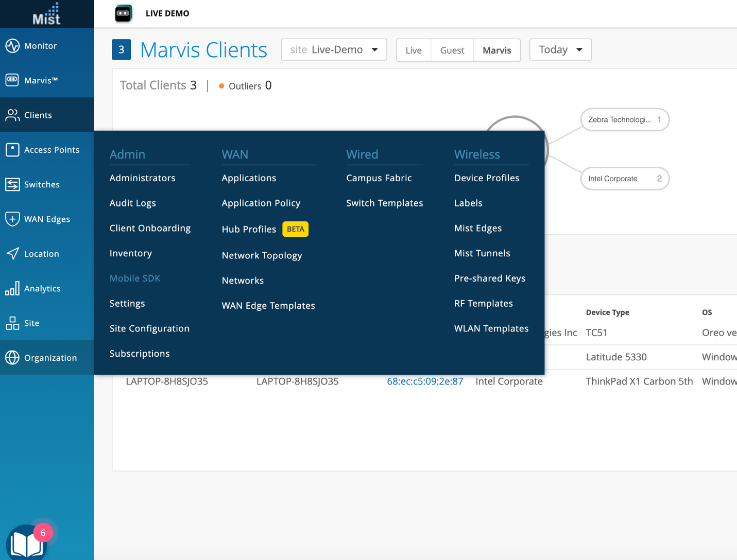
Task: Click the Analytics bar chart icon
Action: 12,288
